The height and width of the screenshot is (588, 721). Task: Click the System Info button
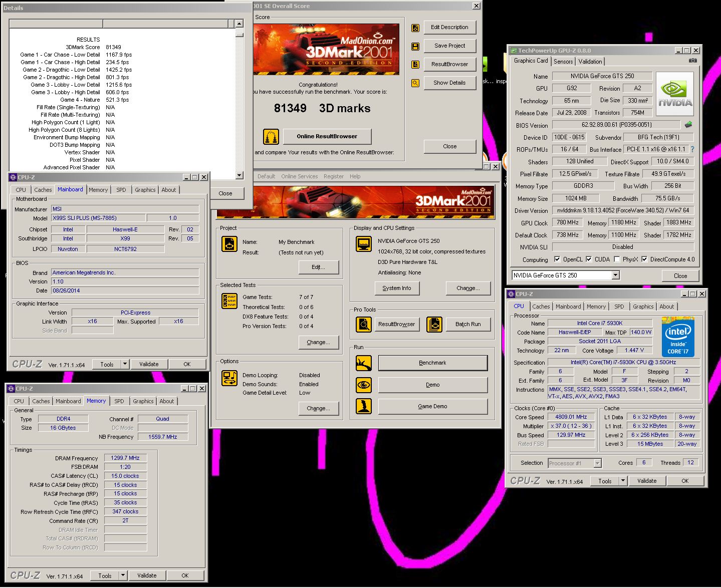(x=397, y=288)
